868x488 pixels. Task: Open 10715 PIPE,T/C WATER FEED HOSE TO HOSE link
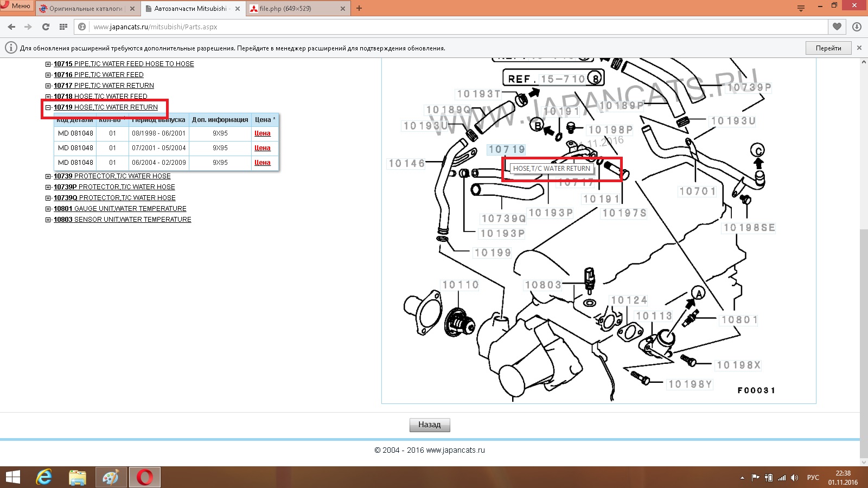tap(124, 64)
